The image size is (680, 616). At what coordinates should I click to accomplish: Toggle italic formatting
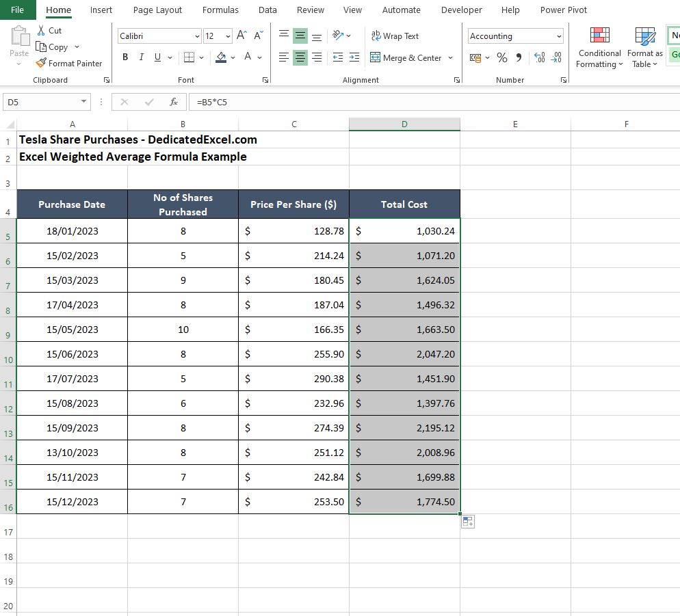[141, 57]
